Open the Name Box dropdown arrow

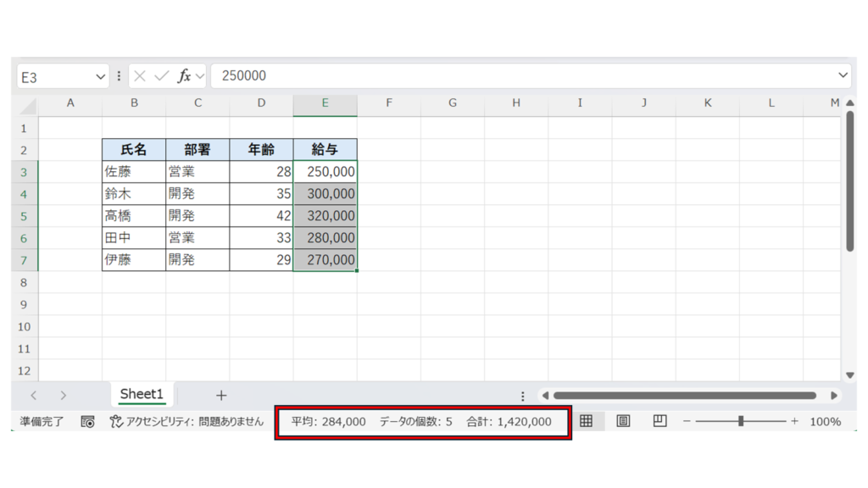click(101, 77)
